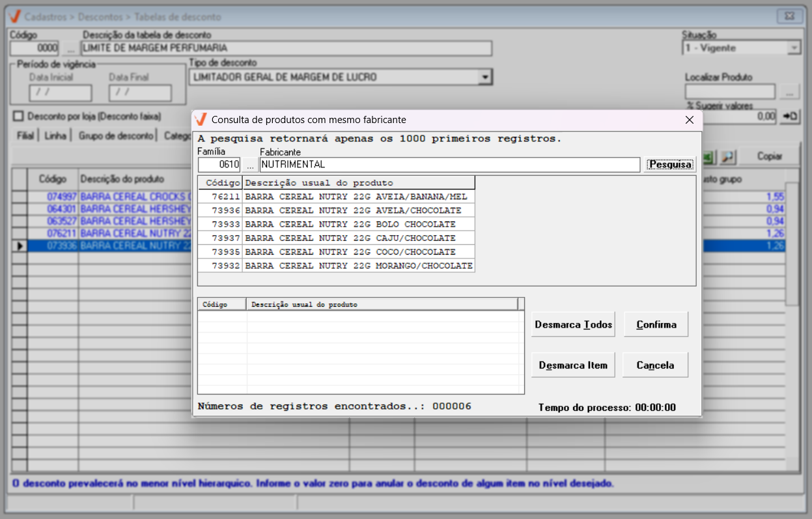This screenshot has width=812, height=519.
Task: Click the magnifying glass search icon
Action: pyautogui.click(x=727, y=156)
